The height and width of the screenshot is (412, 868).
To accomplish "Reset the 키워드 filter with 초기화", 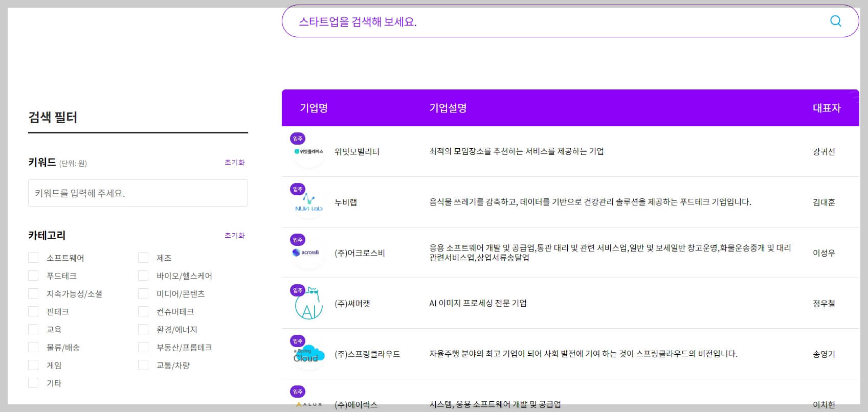I will [235, 162].
